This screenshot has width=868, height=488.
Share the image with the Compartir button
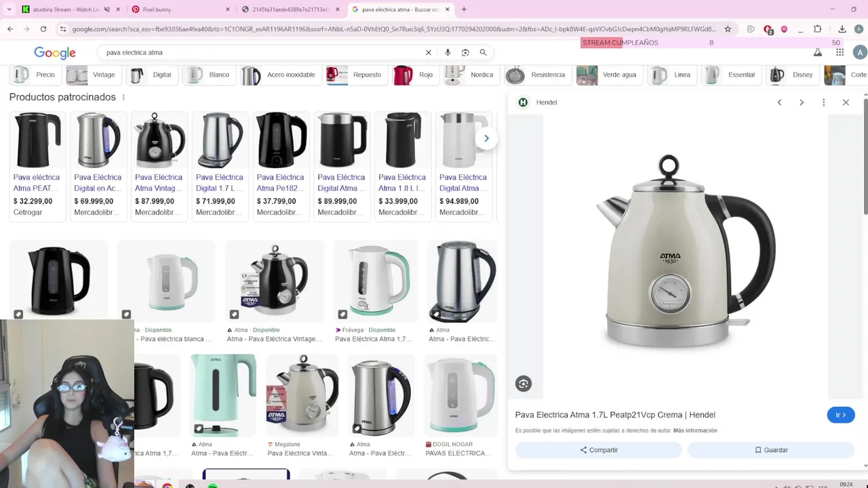coord(599,450)
